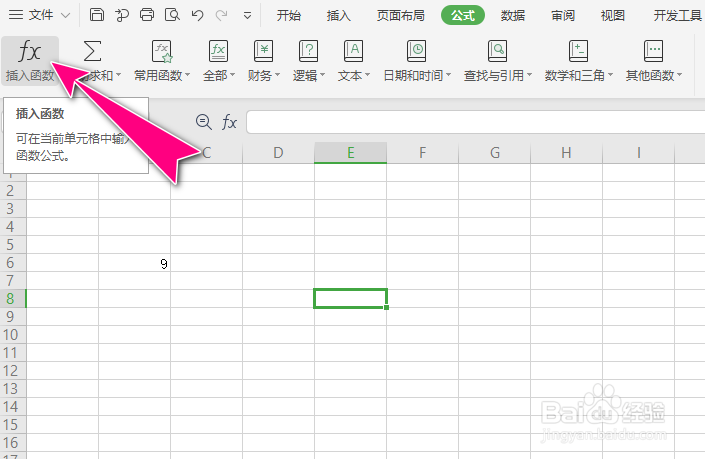Select column F header
The width and height of the screenshot is (705, 459).
coord(423,153)
